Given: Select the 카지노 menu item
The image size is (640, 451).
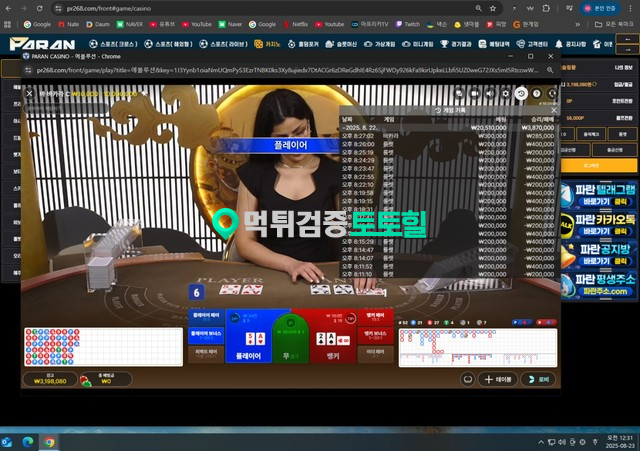Looking at the screenshot, I should click(267, 44).
